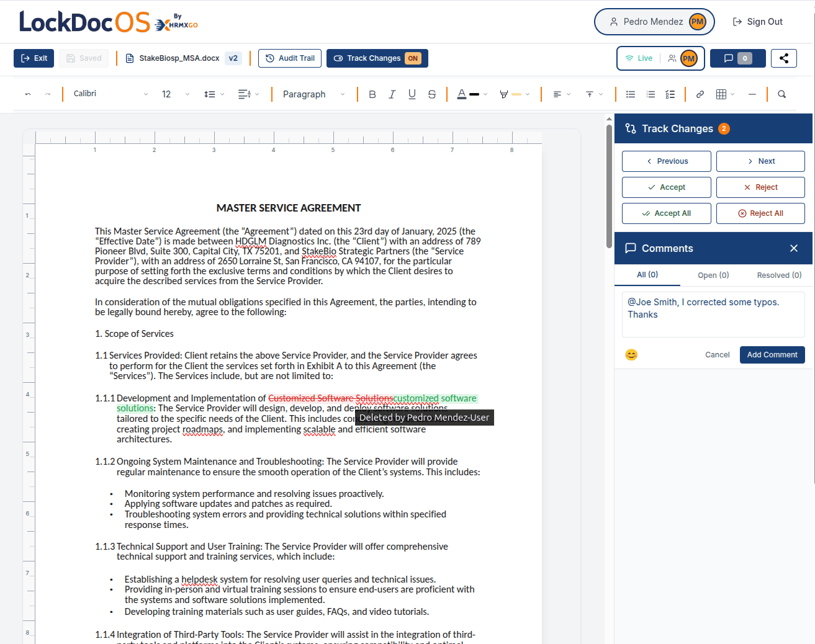Apply Italic formatting
815x644 pixels.
392,94
